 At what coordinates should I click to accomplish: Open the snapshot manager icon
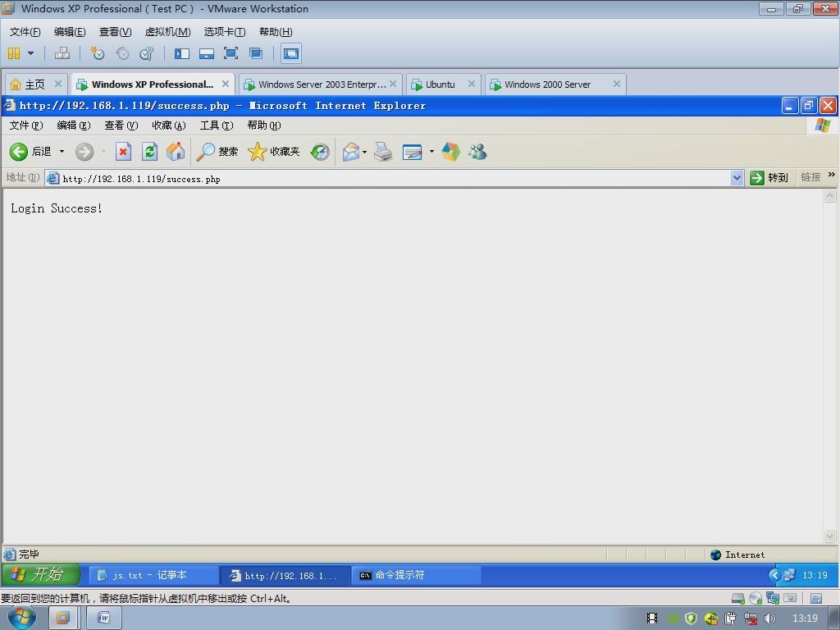[147, 53]
